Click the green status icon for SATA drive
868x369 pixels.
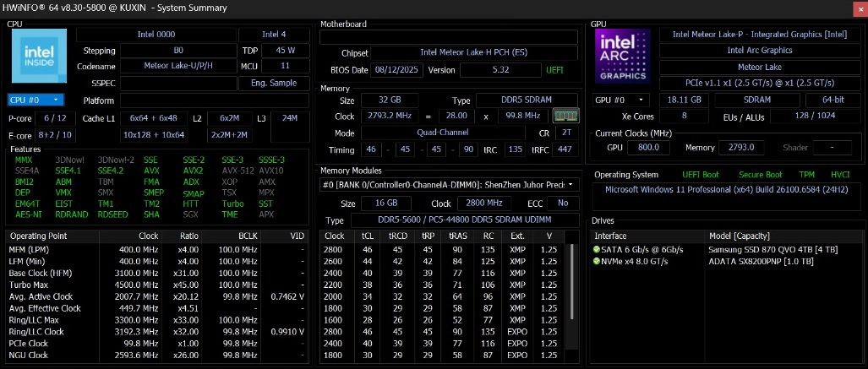[x=596, y=249]
